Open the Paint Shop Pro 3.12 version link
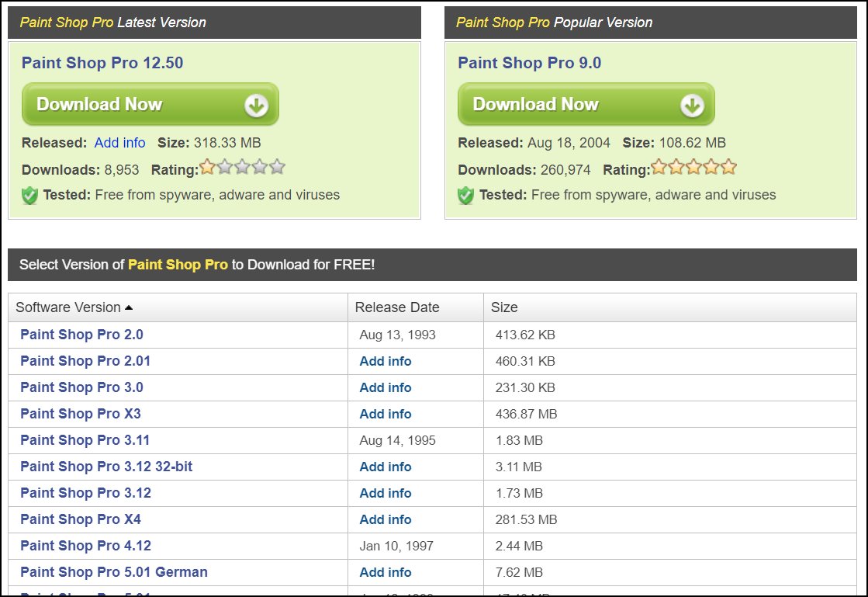 tap(86, 493)
